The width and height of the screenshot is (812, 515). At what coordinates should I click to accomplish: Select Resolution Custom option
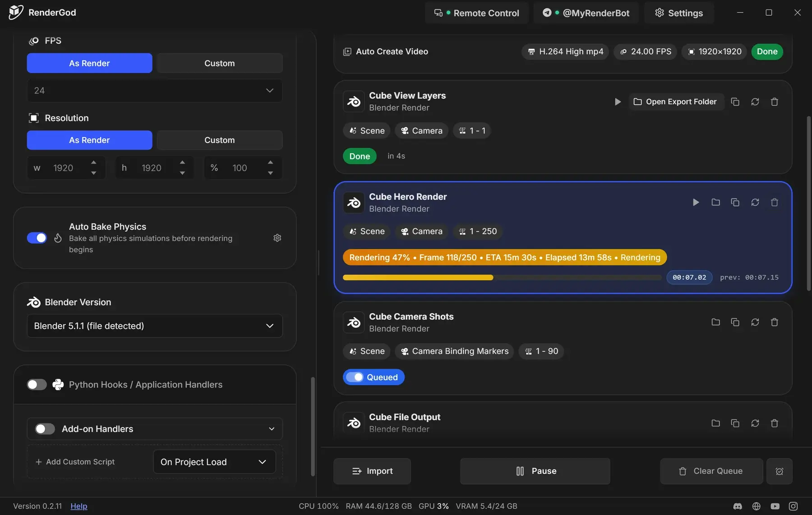(x=220, y=140)
